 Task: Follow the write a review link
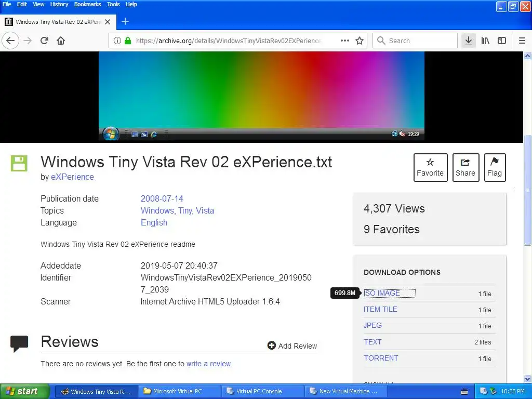(x=209, y=364)
